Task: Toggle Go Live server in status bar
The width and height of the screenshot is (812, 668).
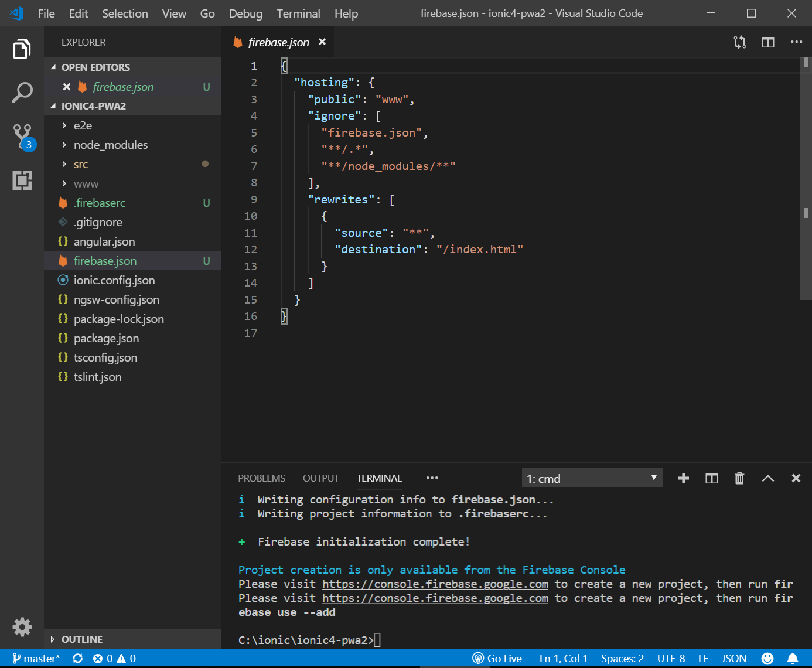Action: [x=497, y=659]
